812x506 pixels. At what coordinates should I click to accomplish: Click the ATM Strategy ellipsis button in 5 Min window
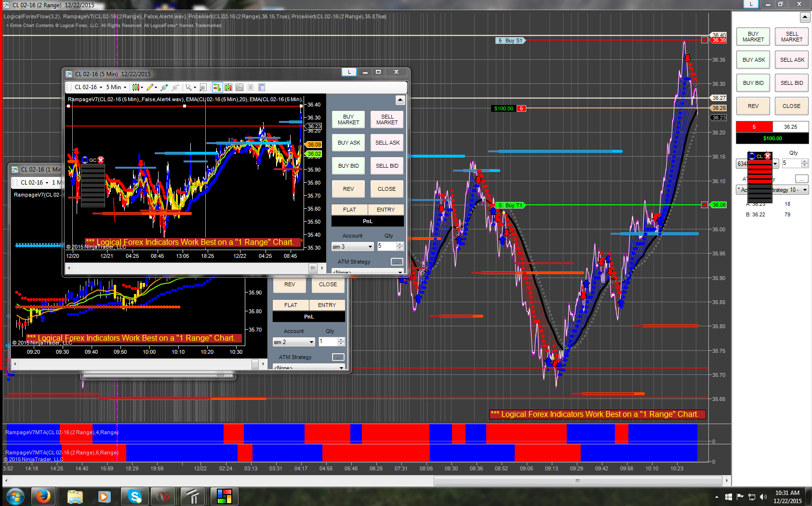click(397, 262)
